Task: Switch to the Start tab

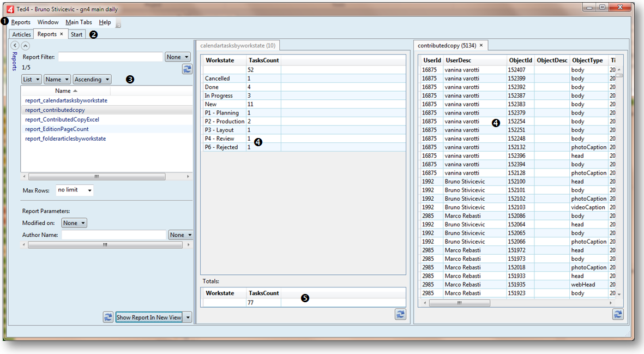Action: [76, 34]
